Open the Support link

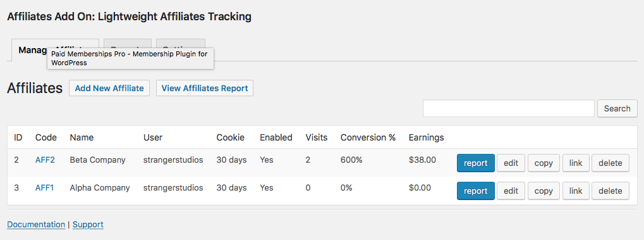point(88,224)
